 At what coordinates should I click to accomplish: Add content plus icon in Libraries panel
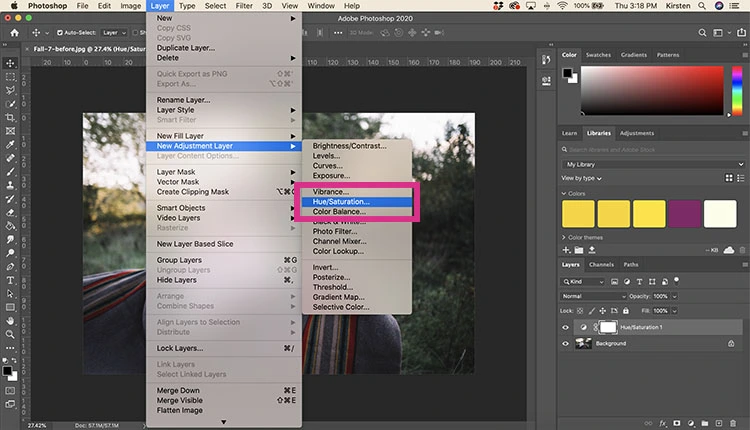coord(566,250)
